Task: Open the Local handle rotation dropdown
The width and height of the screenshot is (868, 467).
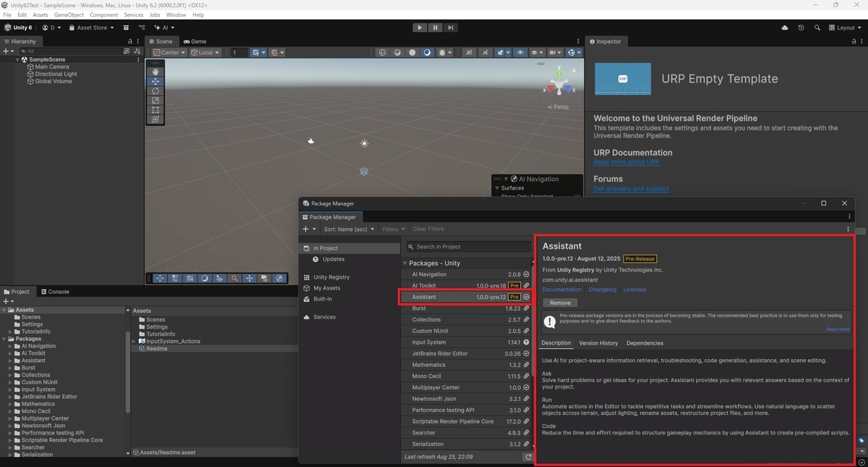Action: (205, 52)
